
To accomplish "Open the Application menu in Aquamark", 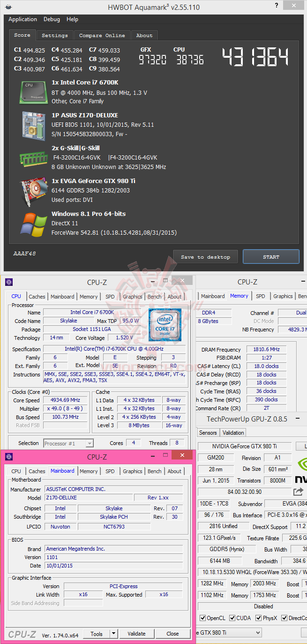I will pyautogui.click(x=22, y=19).
